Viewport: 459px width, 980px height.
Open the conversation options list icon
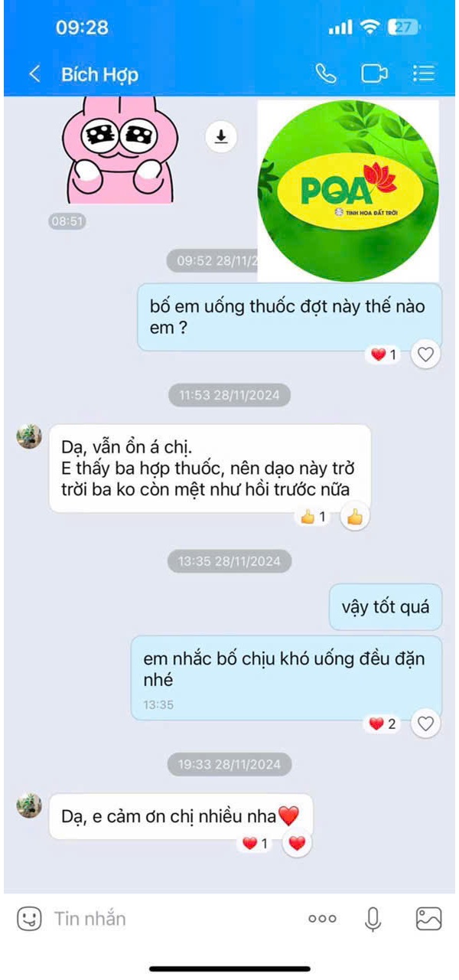pos(423,73)
